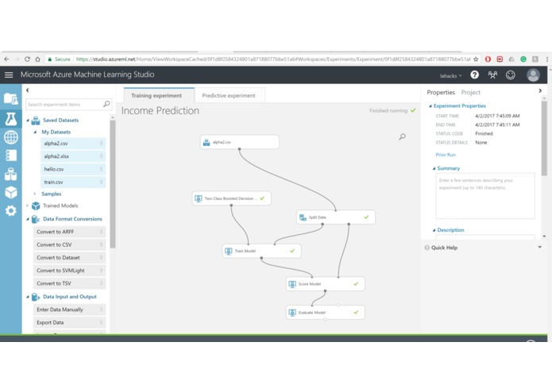Click the Evaluate Model module icon
The image size is (552, 392).
click(292, 313)
